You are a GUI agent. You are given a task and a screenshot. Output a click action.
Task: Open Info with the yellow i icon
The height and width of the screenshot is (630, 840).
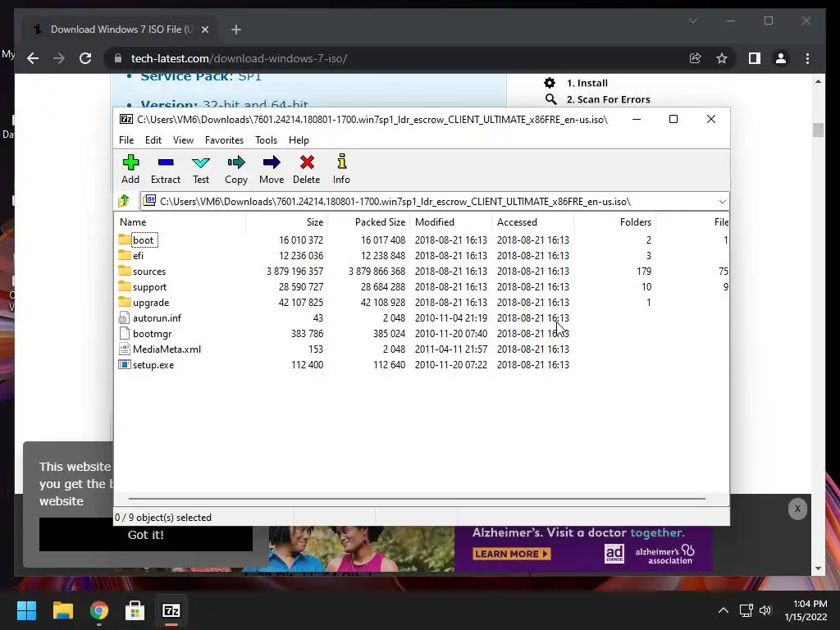click(342, 162)
